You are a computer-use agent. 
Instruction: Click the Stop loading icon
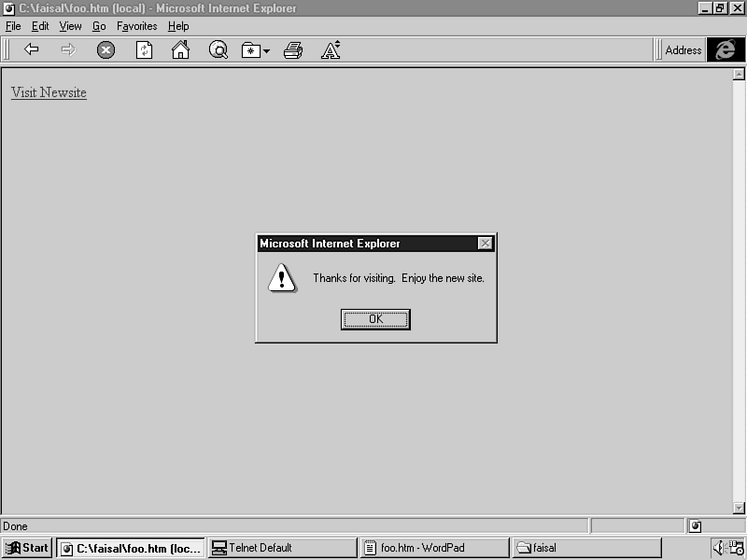106,49
